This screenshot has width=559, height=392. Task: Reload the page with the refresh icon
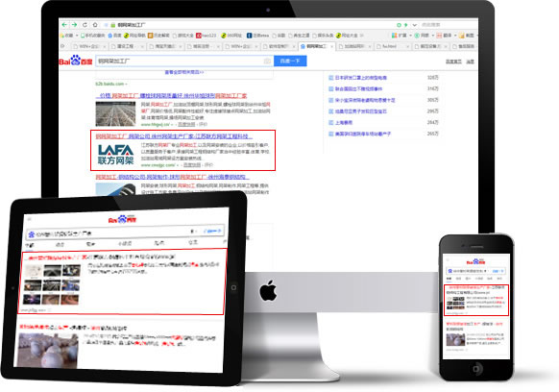(x=85, y=25)
